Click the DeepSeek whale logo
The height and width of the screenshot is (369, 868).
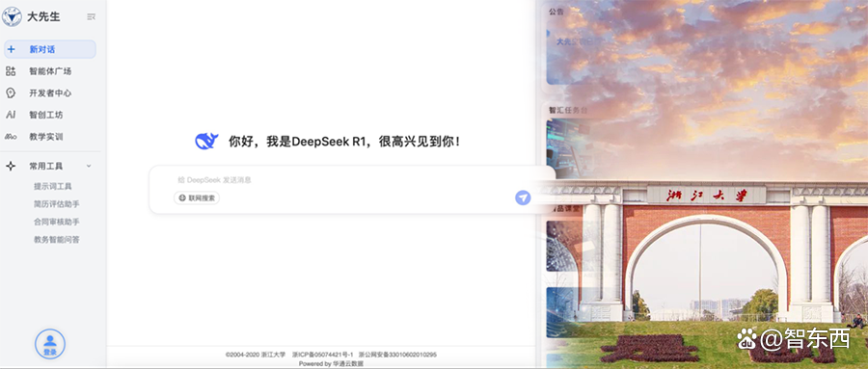(207, 141)
